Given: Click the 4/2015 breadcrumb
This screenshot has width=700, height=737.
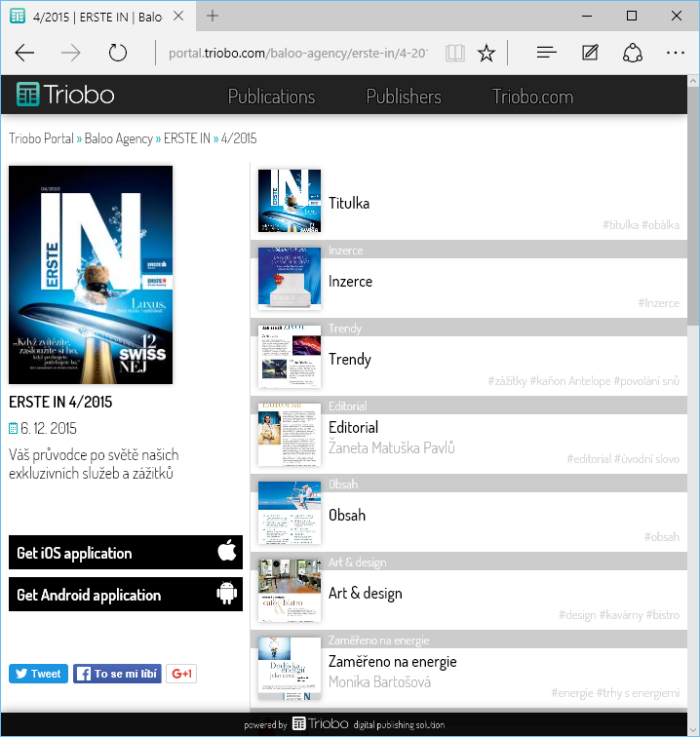Looking at the screenshot, I should tap(239, 138).
